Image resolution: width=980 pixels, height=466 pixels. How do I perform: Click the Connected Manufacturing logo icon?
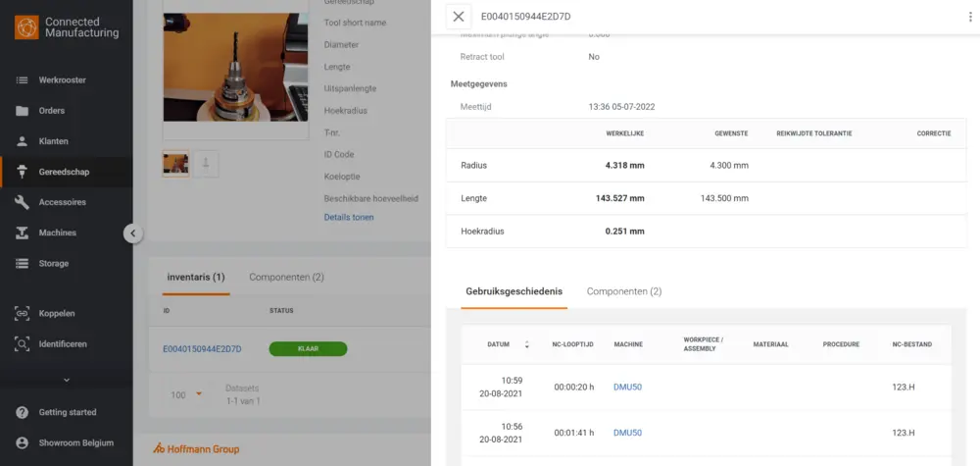pos(26,27)
